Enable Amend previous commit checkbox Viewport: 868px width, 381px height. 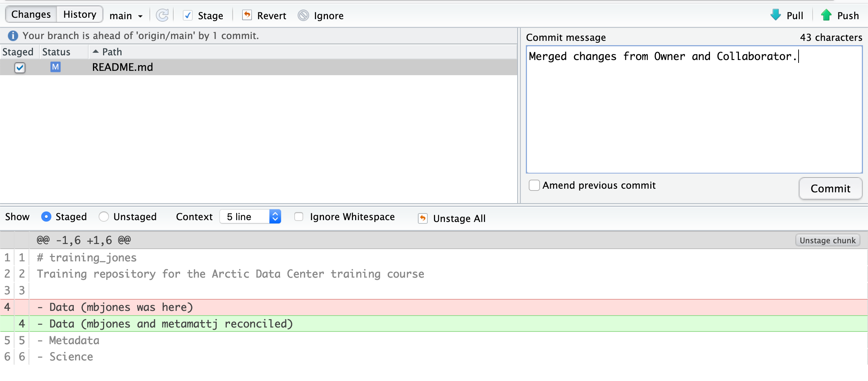(534, 185)
